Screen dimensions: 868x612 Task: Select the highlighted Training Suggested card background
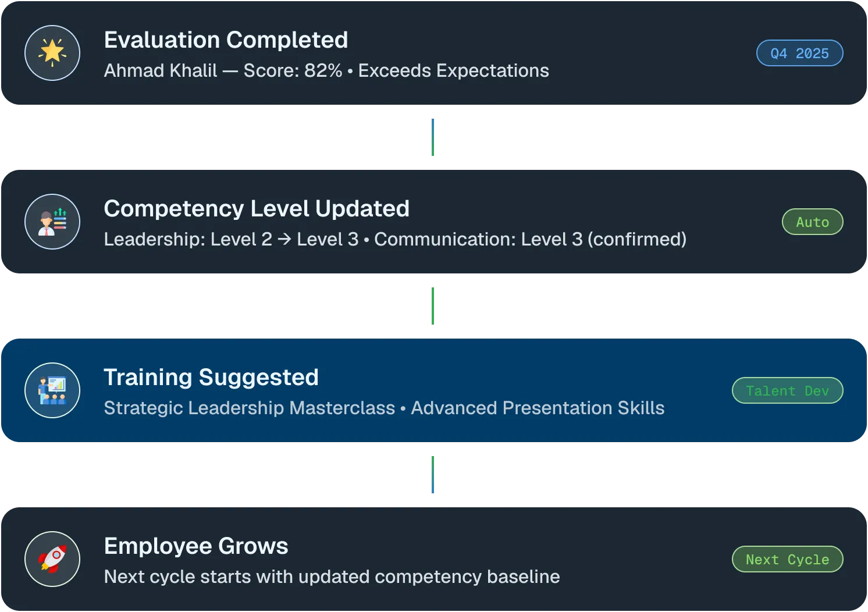coord(434,390)
